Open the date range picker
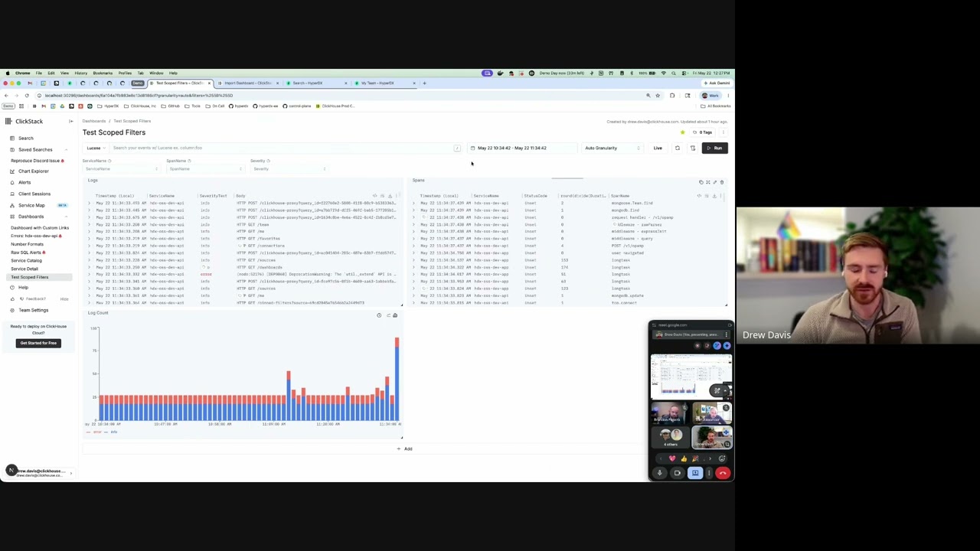Screen dimensions: 980x551 click(521, 148)
